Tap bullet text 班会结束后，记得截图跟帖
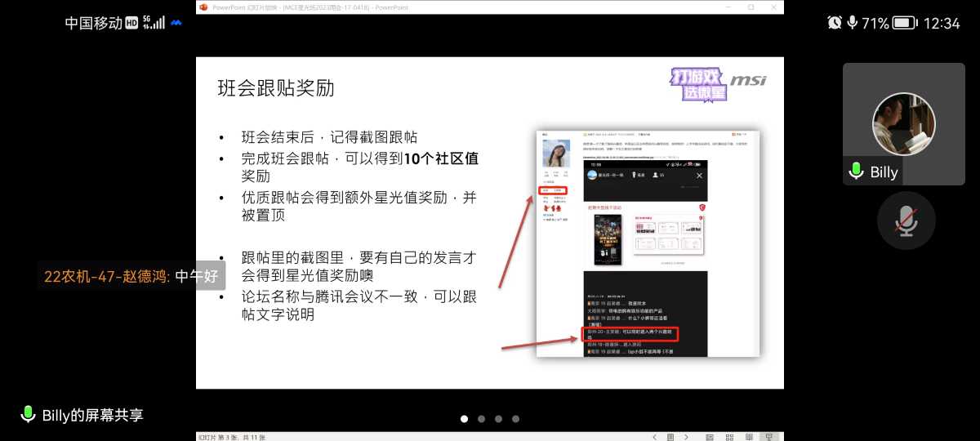Screen dimensions: 980x441 (x=330, y=137)
